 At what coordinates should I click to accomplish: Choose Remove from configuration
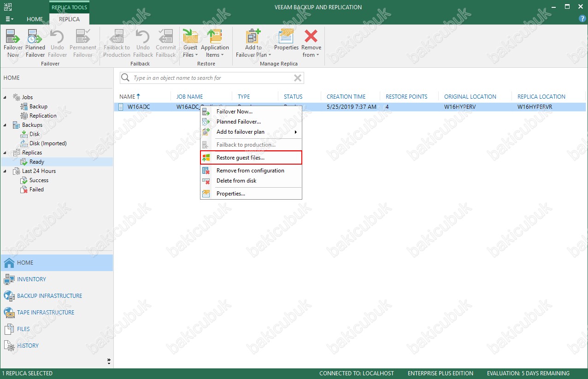tap(251, 171)
